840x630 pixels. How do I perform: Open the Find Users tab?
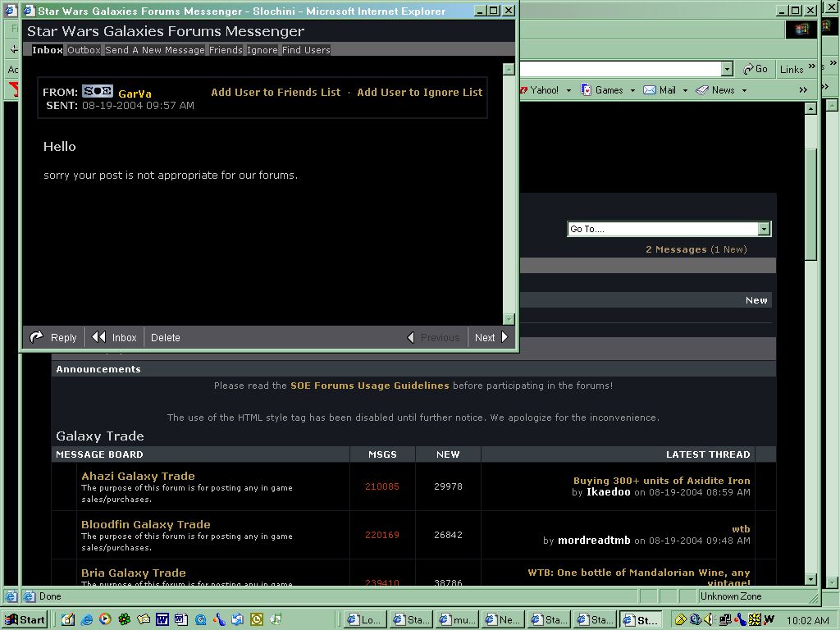coord(306,50)
